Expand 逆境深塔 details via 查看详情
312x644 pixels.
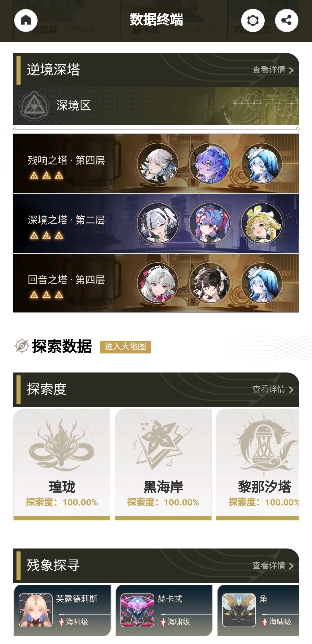pyautogui.click(x=273, y=70)
